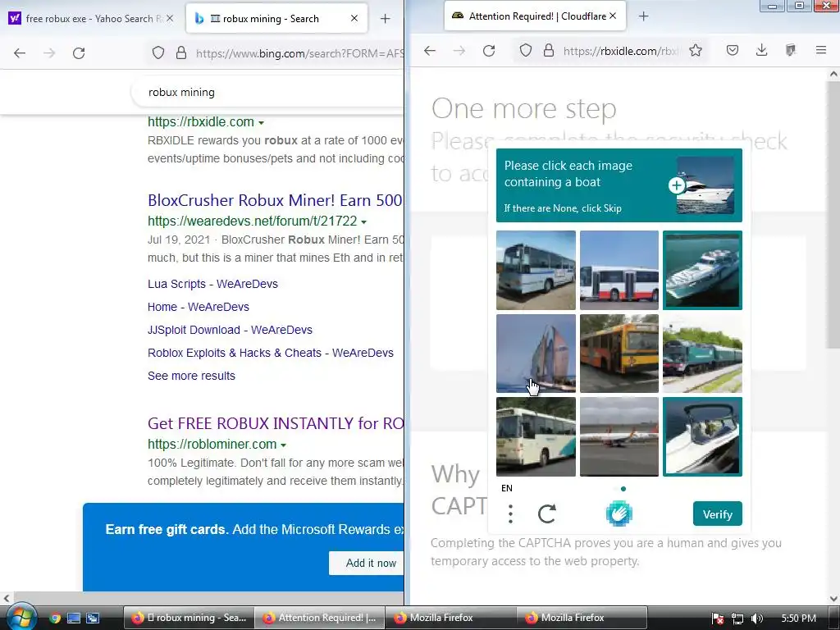The height and width of the screenshot is (630, 840).
Task: Click the hCaptcha hand logo
Action: [619, 514]
